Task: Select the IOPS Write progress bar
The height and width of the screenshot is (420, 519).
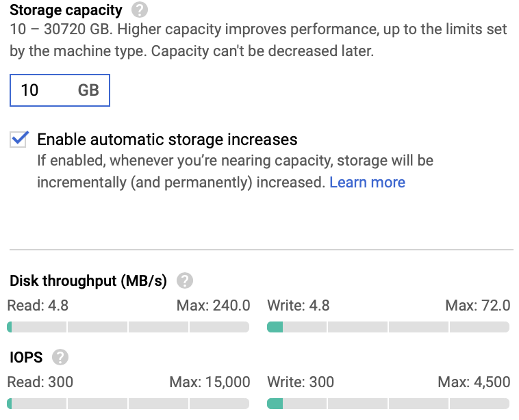Action: pyautogui.click(x=388, y=404)
